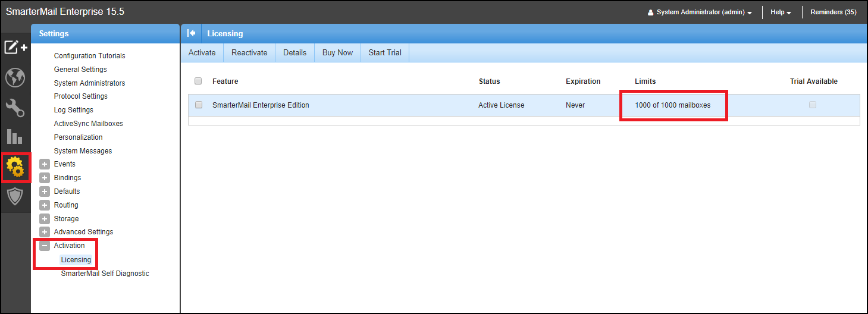Sort by the Limits column header

pos(645,81)
